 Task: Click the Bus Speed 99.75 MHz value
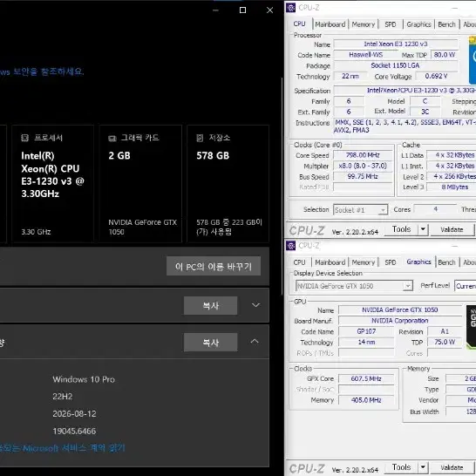[x=363, y=176]
